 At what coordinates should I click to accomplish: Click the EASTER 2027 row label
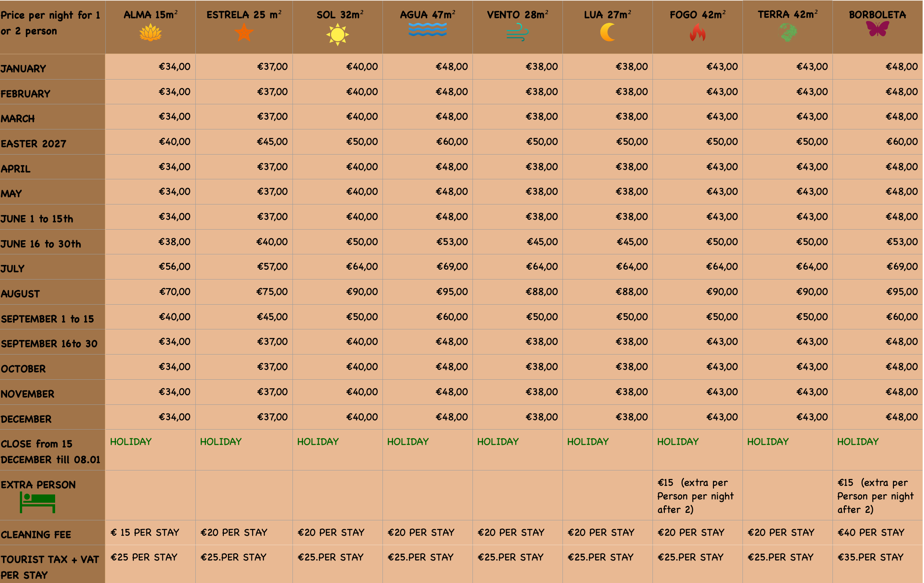33,144
